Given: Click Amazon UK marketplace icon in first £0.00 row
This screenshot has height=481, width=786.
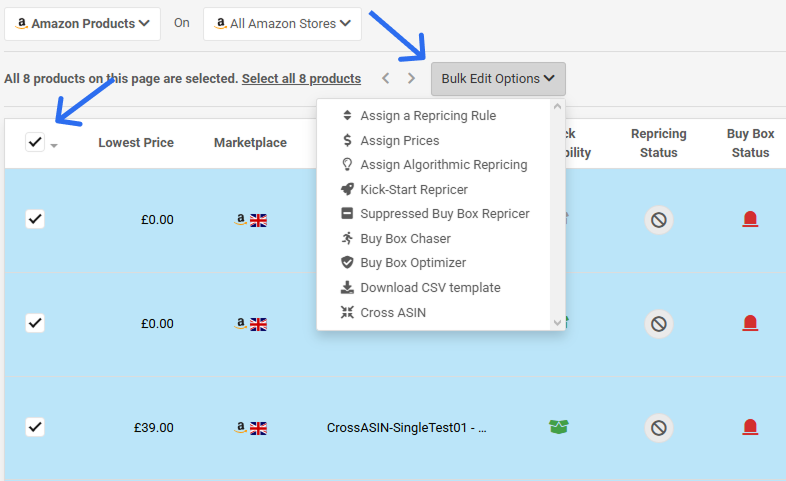Looking at the screenshot, I should click(x=250, y=220).
